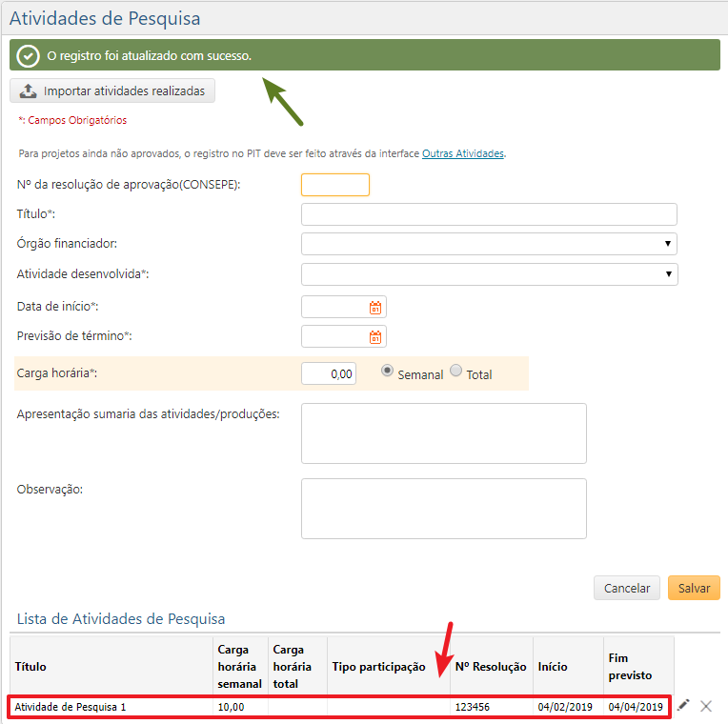Click the 123456 resolution number cell
728x724 pixels.
492,707
